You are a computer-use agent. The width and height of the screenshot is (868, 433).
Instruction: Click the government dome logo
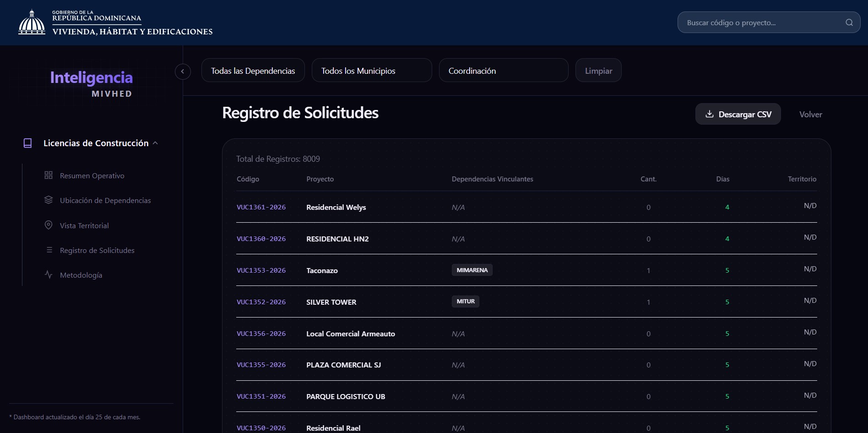[32, 22]
